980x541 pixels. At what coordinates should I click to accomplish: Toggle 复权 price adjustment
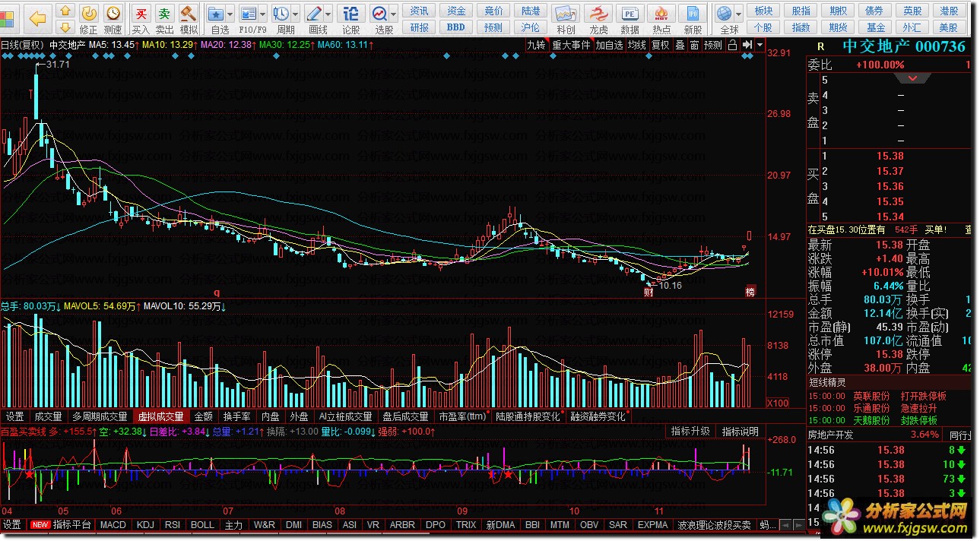pos(661,45)
